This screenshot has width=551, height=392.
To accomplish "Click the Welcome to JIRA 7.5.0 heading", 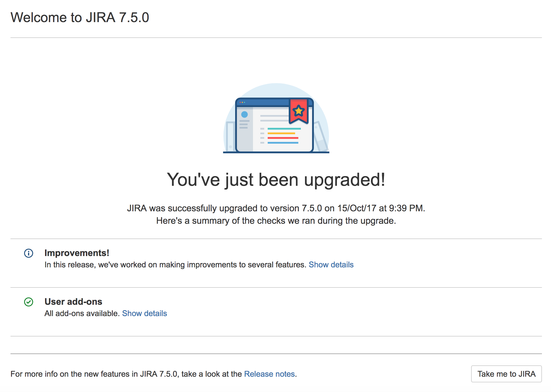I will pyautogui.click(x=80, y=18).
